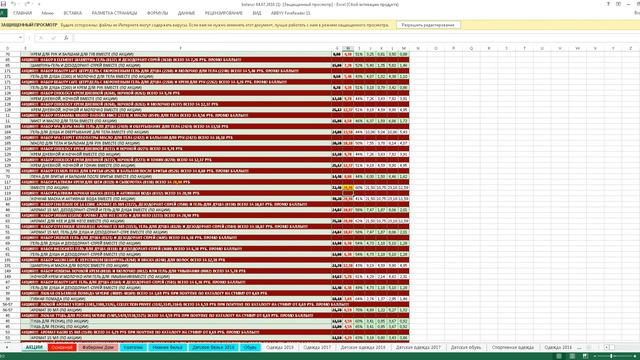Redo action in quick access toolbar
This screenshot has width=640, height=360.
tap(27, 4)
